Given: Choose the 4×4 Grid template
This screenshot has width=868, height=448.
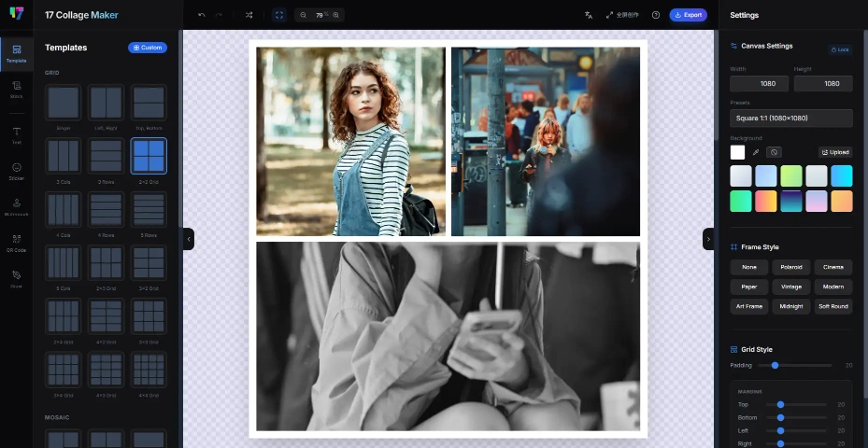Looking at the screenshot, I should pos(149,370).
